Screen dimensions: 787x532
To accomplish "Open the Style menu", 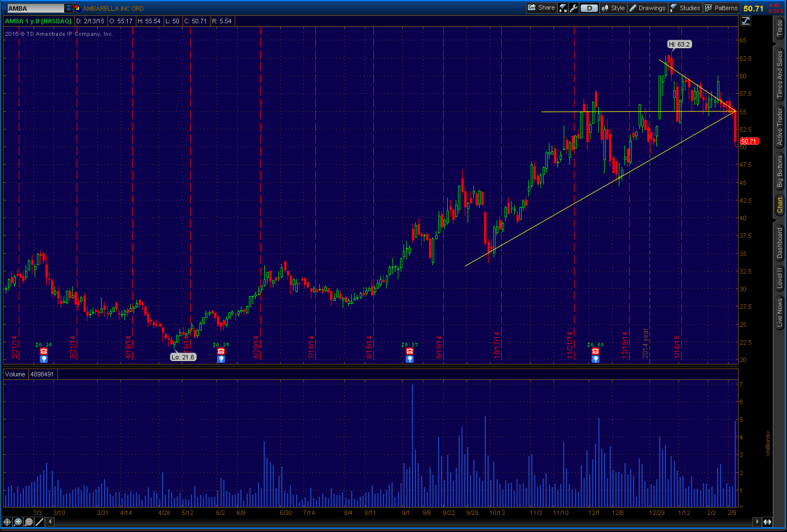I will coord(613,8).
